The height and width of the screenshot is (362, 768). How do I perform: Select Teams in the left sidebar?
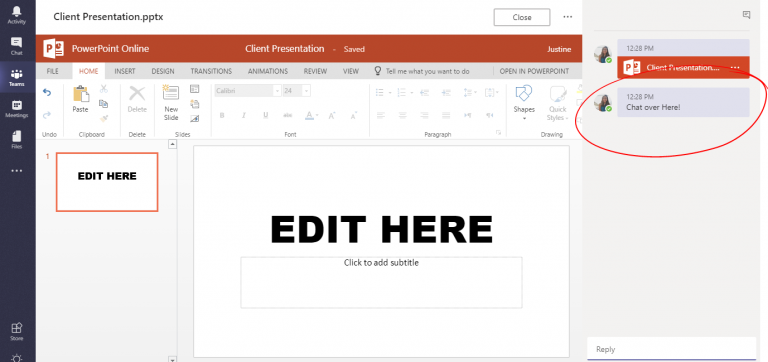(17, 78)
